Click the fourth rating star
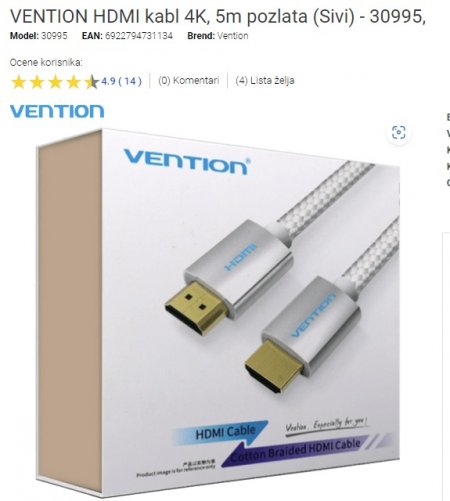 click(x=73, y=82)
